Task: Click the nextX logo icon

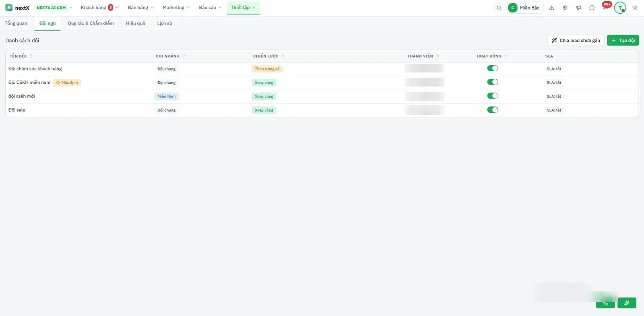Action: click(x=8, y=8)
